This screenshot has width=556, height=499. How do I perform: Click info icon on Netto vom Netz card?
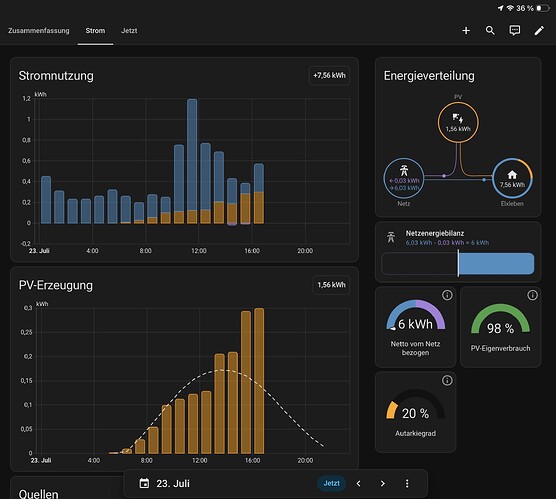coord(447,295)
